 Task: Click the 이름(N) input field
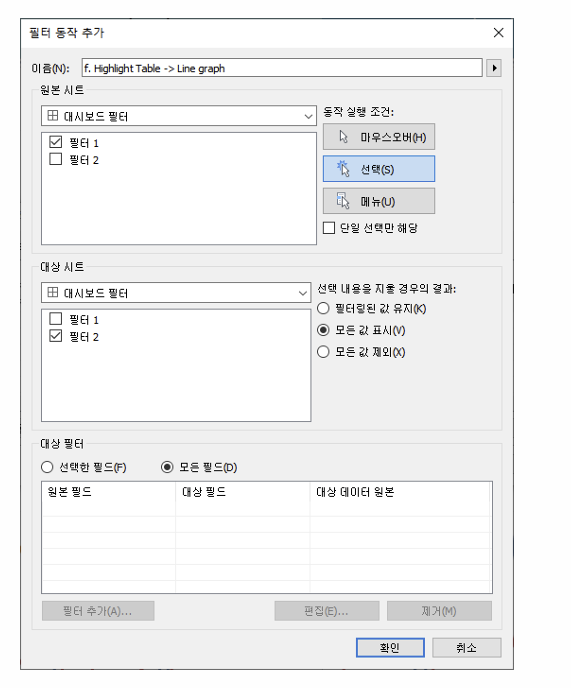pos(282,68)
